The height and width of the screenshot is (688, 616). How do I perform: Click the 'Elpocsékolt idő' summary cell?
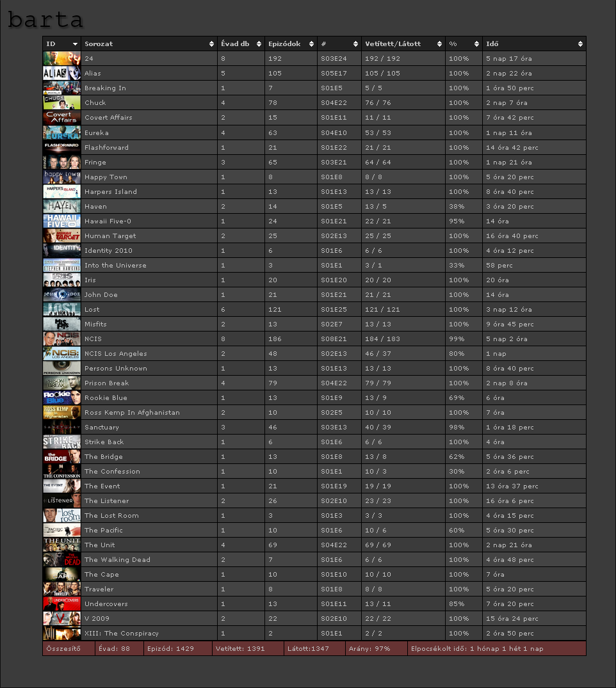coord(496,648)
